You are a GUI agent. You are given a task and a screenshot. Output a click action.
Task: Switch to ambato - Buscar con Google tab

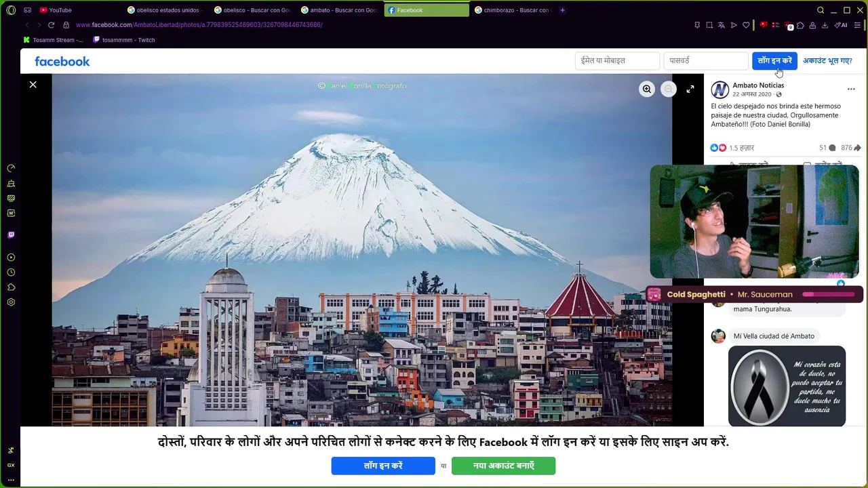pos(338,10)
